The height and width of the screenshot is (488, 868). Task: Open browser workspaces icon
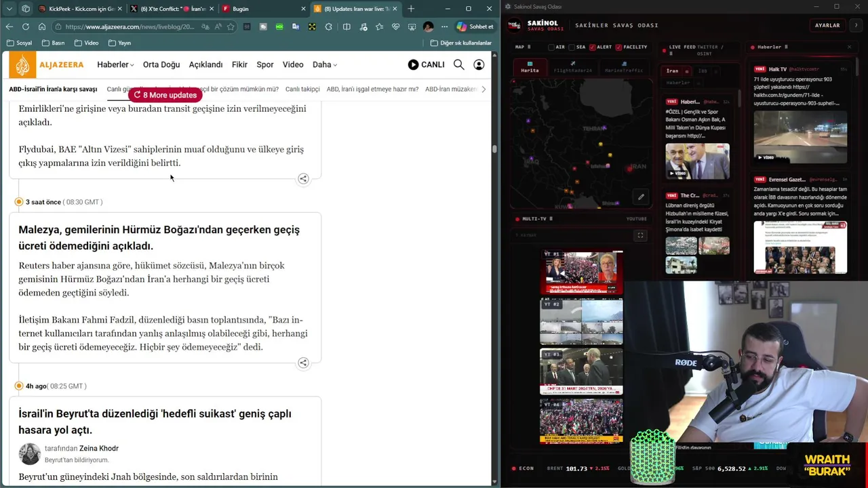(x=26, y=9)
